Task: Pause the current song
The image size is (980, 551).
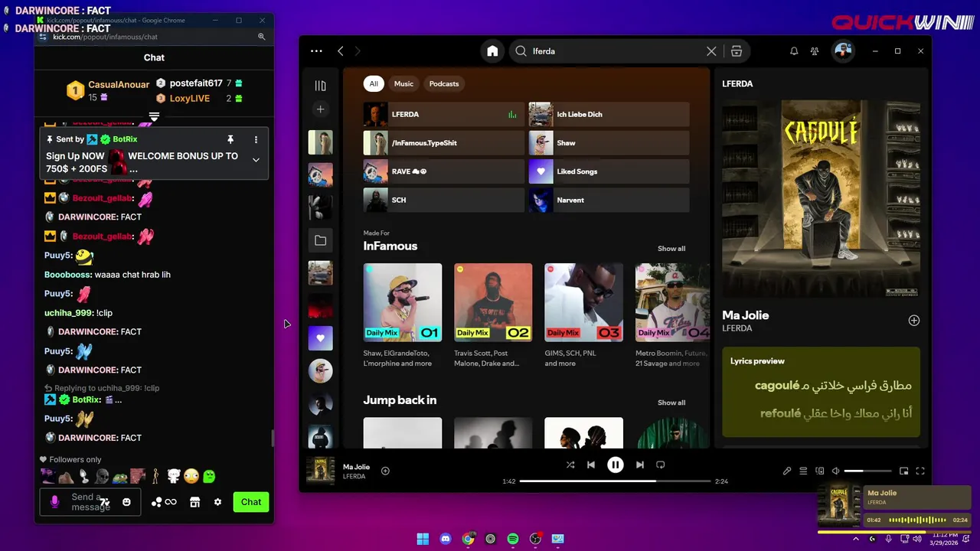Action: tap(616, 465)
